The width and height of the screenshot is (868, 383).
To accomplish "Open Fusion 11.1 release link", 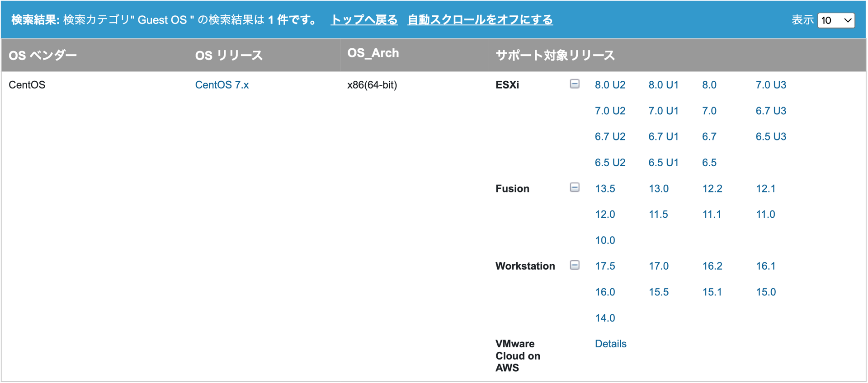I will pos(712,214).
